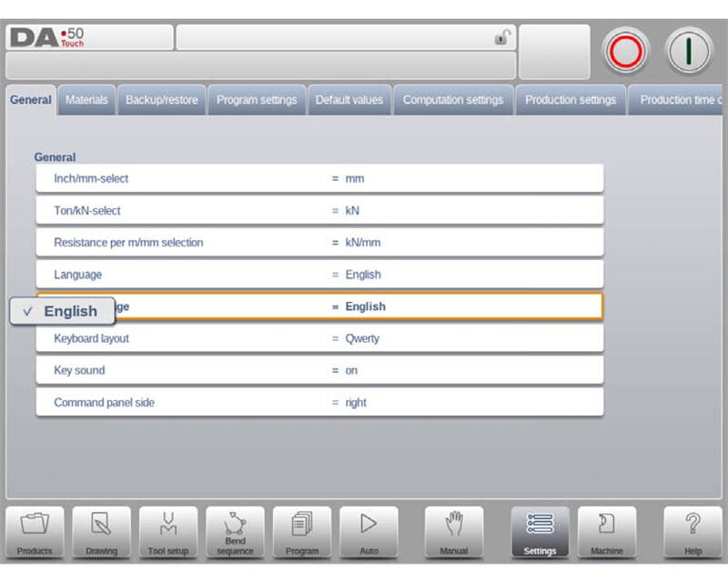The width and height of the screenshot is (728, 582).
Task: Open the Program mode icon
Action: pos(302,532)
